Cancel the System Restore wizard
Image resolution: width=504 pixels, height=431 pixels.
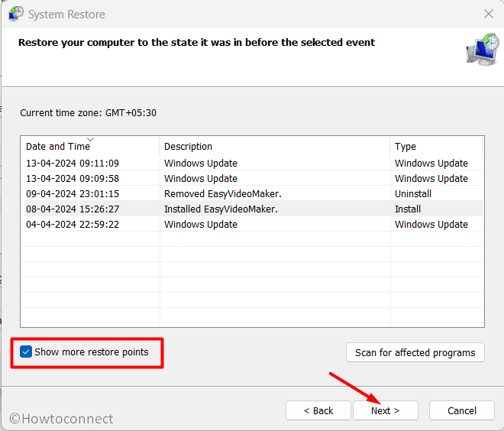tap(461, 410)
